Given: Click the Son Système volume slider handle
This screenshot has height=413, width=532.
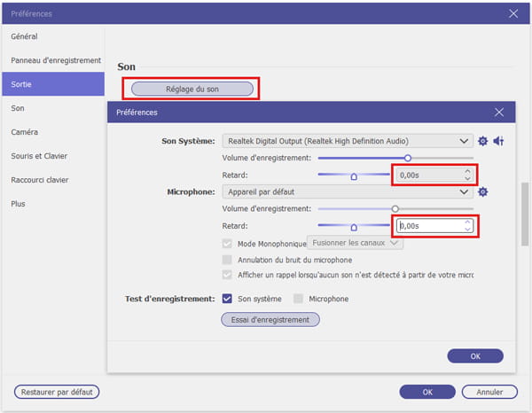Looking at the screenshot, I should [407, 158].
